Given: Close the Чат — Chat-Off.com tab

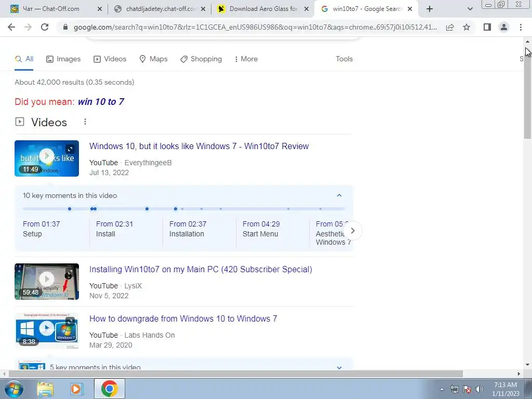Looking at the screenshot, I should tap(100, 9).
